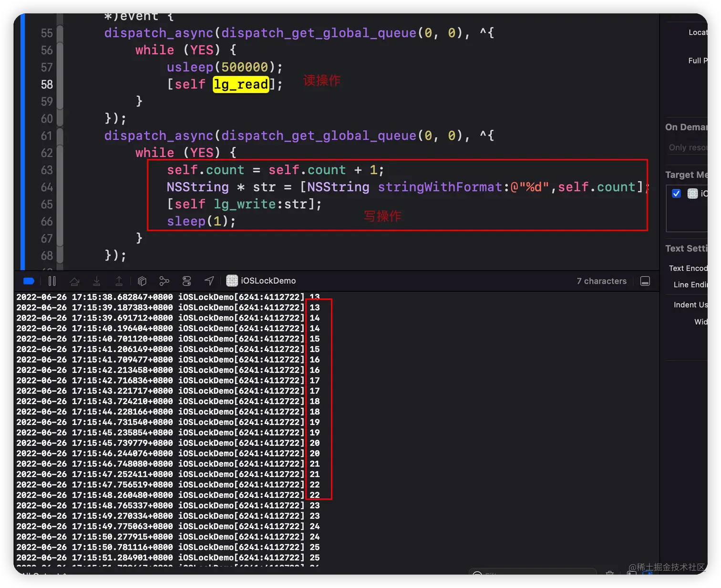This screenshot has height=588, width=721.
Task: Click dispatch_get_global_queue on line 61
Action: click(x=319, y=136)
